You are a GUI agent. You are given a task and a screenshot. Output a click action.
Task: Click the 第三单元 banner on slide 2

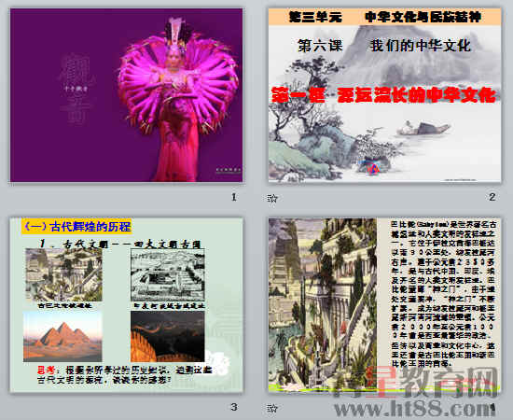click(x=384, y=17)
